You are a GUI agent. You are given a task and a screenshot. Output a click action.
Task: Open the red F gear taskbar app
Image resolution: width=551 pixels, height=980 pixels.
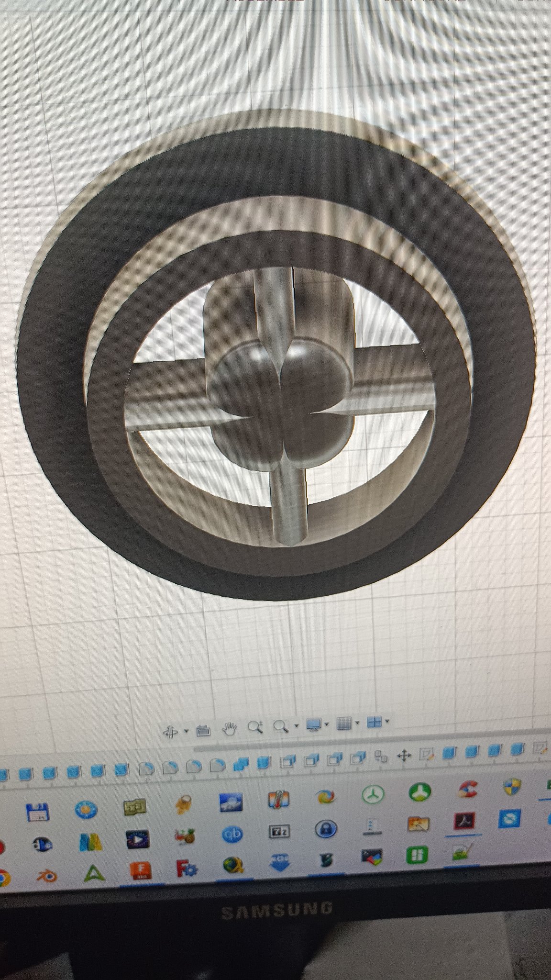click(187, 868)
